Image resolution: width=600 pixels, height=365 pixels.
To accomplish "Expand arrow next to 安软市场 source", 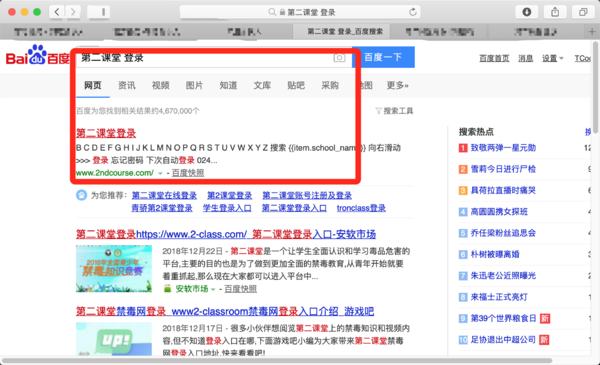I will click(213, 289).
